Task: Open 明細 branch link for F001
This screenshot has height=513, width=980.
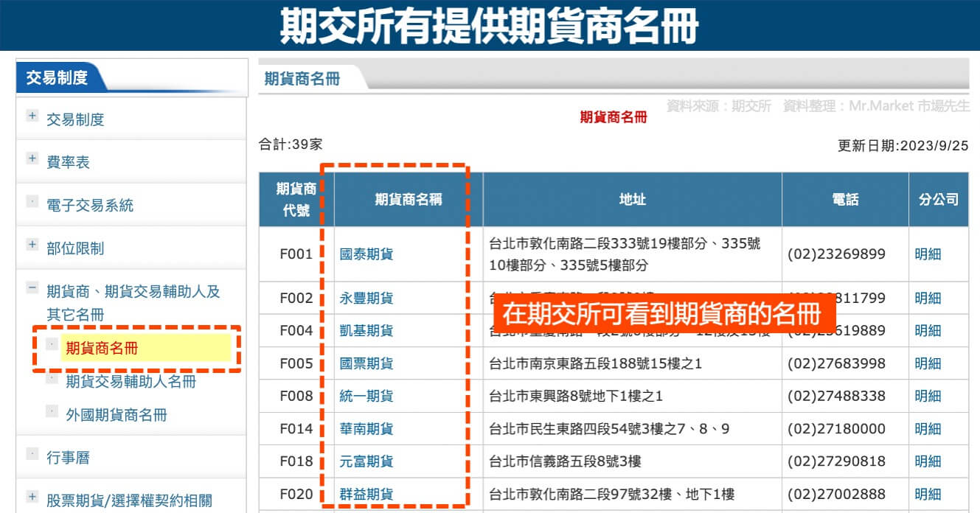Action: pyautogui.click(x=928, y=254)
